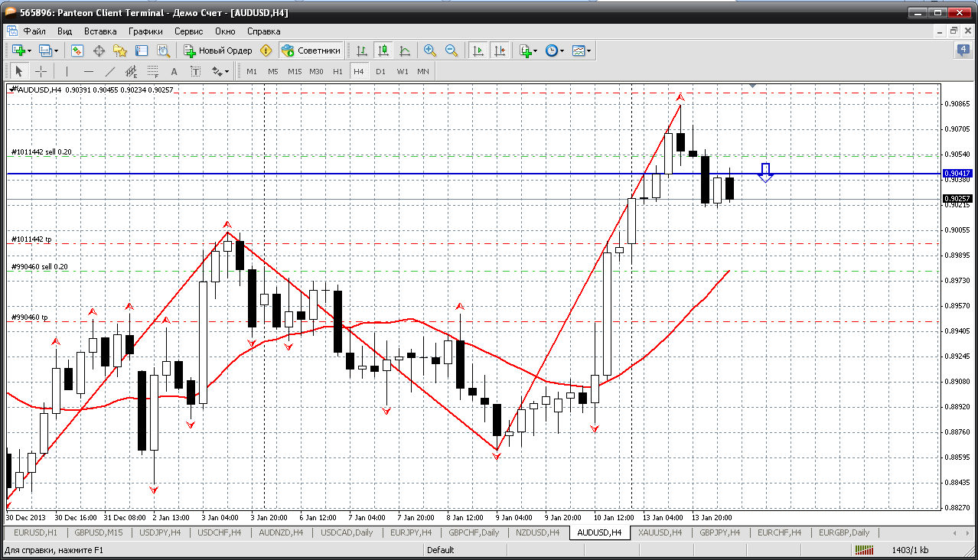
Task: Open the Файл menu
Action: point(34,31)
